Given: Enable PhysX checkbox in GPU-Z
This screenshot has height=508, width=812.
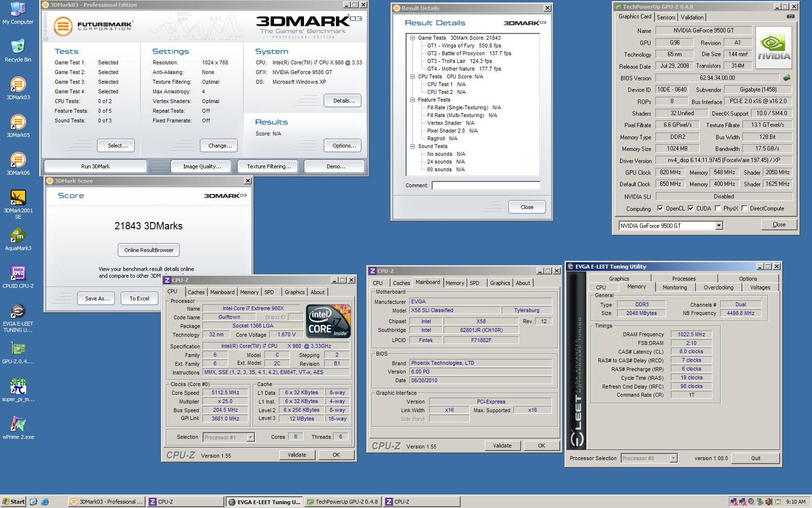Looking at the screenshot, I should click(718, 208).
